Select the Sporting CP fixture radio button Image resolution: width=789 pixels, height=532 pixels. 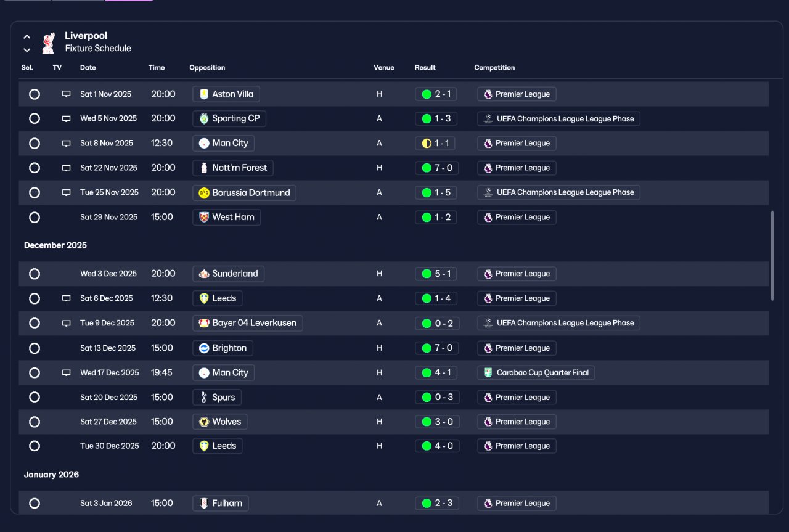35,118
